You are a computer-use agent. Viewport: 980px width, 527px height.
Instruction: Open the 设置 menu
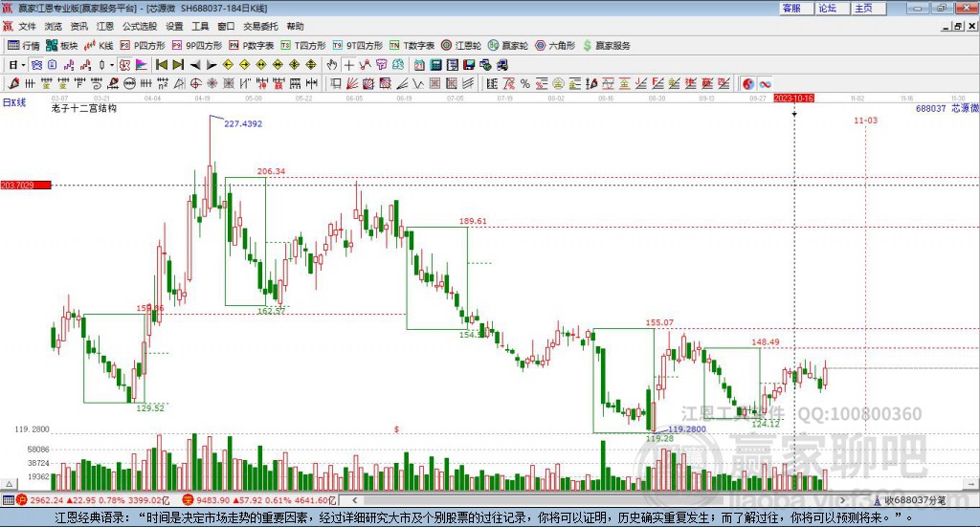[x=174, y=26]
